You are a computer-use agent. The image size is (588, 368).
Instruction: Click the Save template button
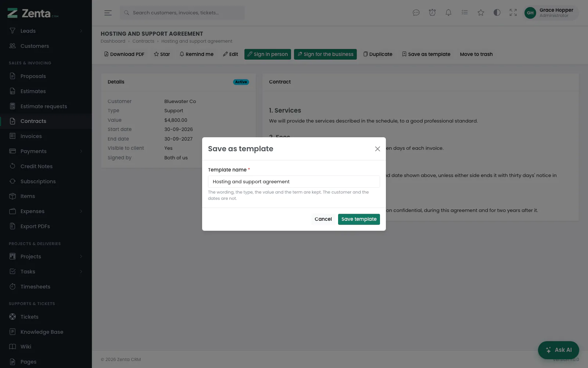pos(359,219)
